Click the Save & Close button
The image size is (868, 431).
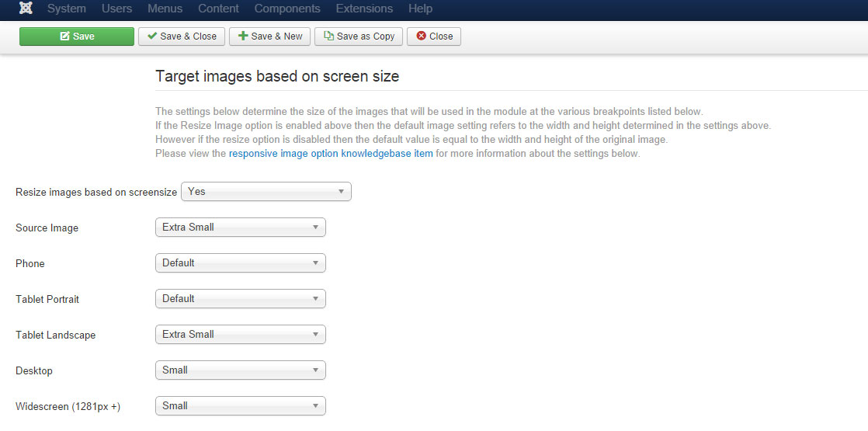coord(182,36)
